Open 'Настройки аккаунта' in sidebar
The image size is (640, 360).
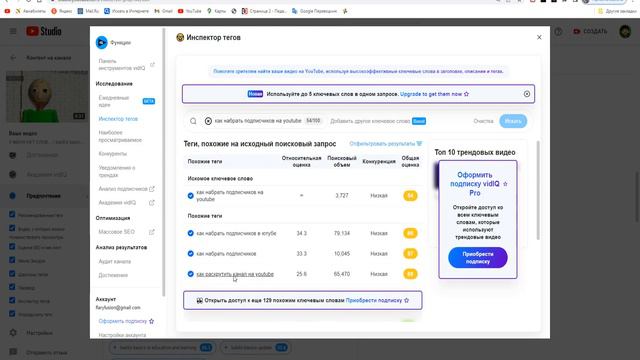(x=122, y=335)
